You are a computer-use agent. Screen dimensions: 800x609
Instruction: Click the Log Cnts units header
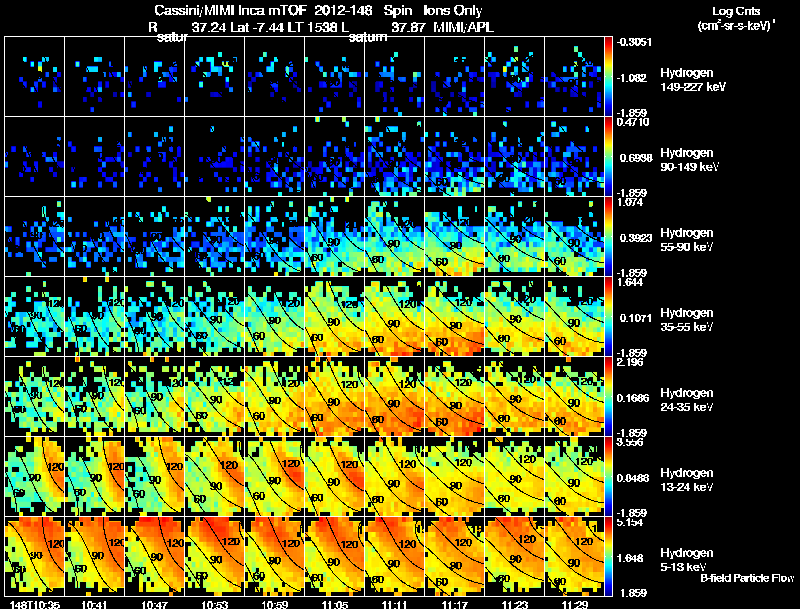736,19
